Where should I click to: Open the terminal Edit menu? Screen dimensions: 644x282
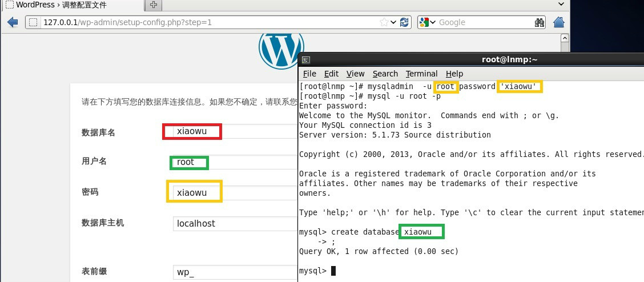click(331, 74)
